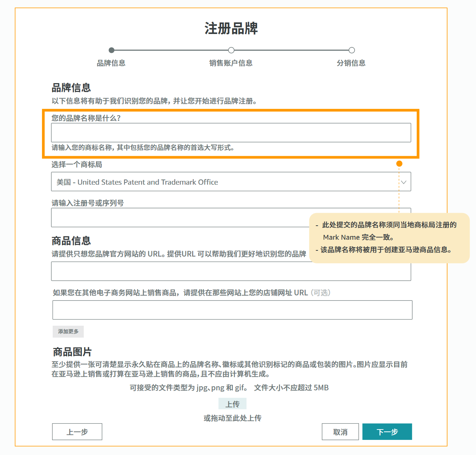Click the 上传 upload button
476x455 pixels.
click(232, 404)
